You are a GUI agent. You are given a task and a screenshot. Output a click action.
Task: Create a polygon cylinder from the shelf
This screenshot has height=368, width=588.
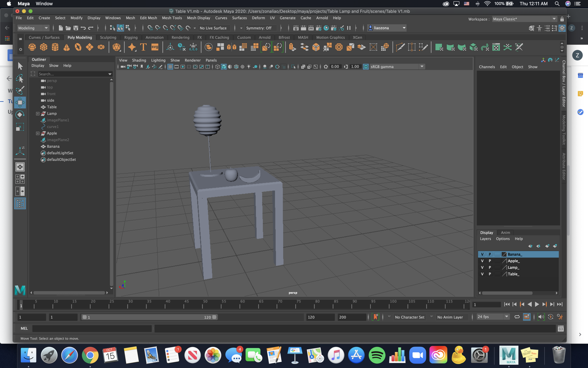click(x=55, y=47)
